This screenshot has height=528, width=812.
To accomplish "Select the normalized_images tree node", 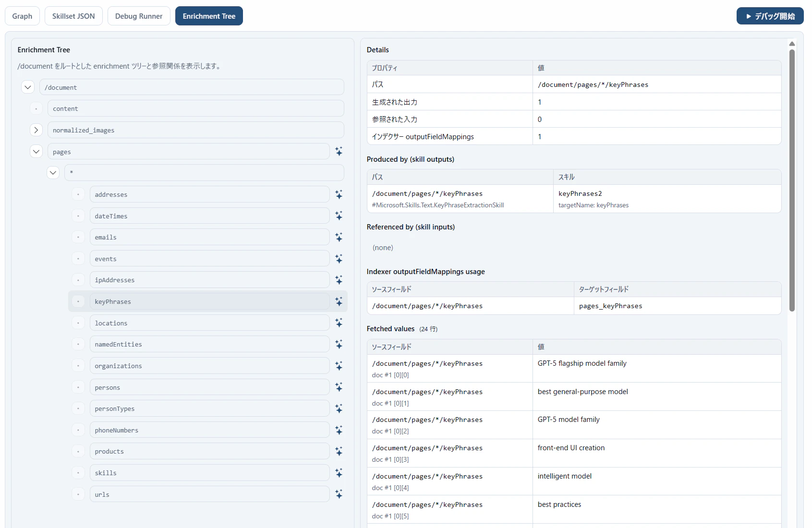I will pos(196,130).
